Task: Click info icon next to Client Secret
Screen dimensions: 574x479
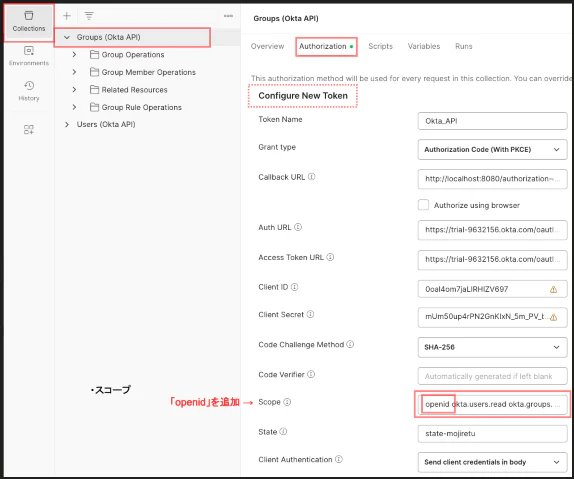Action: point(310,315)
